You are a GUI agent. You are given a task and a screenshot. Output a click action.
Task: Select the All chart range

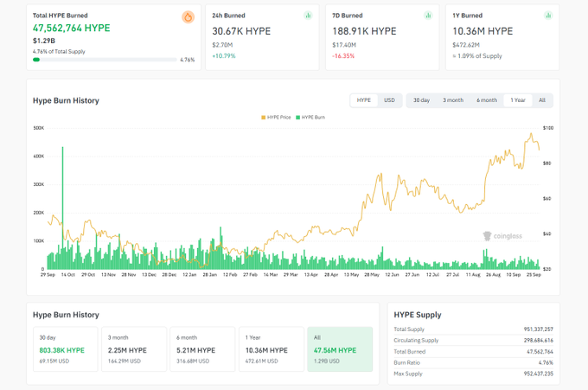pos(542,100)
